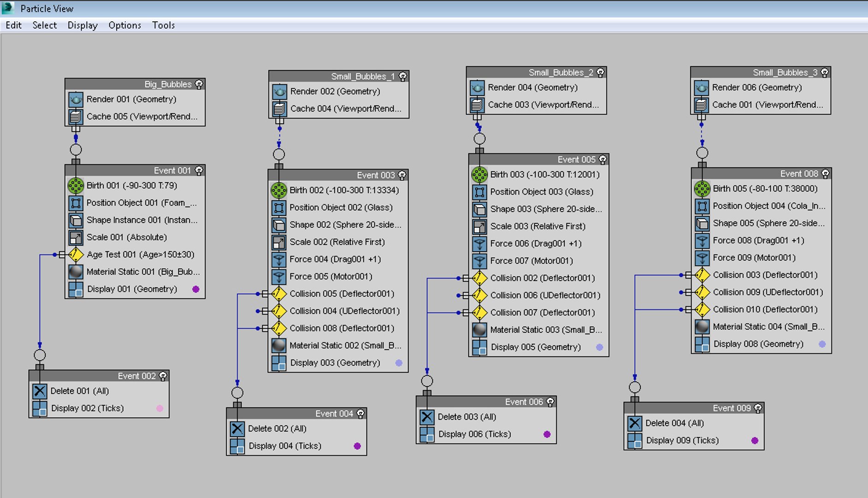The height and width of the screenshot is (498, 868).
Task: Click the Collision 009 (UDeflector001) test icon
Action: 702,292
